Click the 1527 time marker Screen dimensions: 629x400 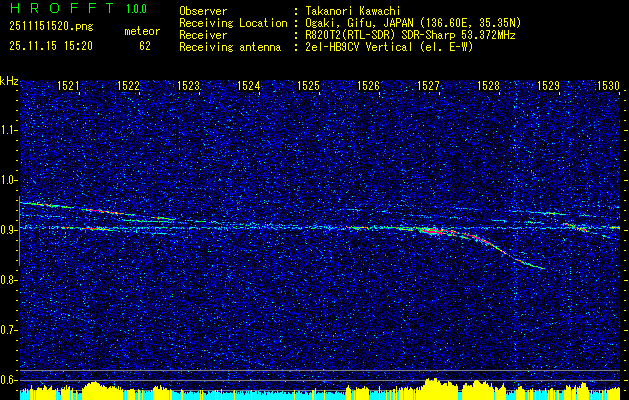click(428, 85)
